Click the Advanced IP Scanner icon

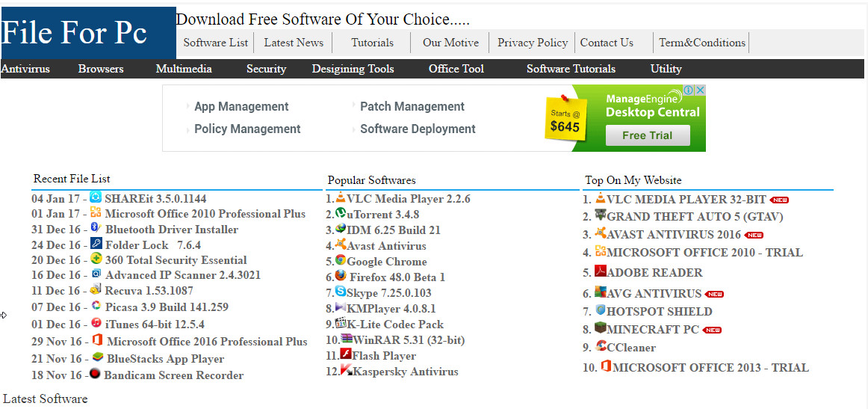pos(96,273)
